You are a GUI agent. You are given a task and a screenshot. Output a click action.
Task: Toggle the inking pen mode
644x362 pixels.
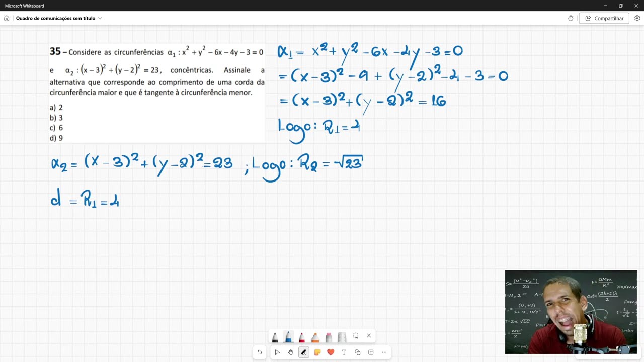[x=304, y=352]
